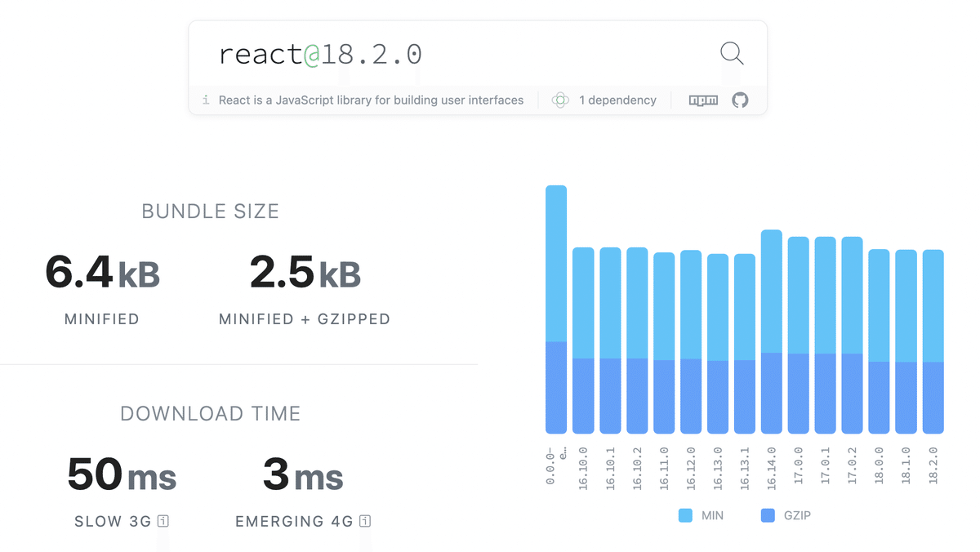The width and height of the screenshot is (980, 552).
Task: Open the GitHub repository icon
Action: pos(740,100)
